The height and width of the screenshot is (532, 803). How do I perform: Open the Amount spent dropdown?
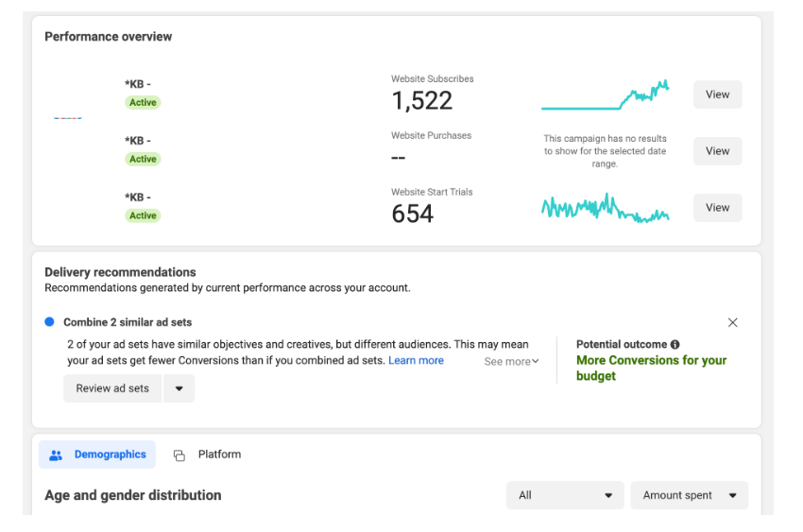click(x=689, y=495)
